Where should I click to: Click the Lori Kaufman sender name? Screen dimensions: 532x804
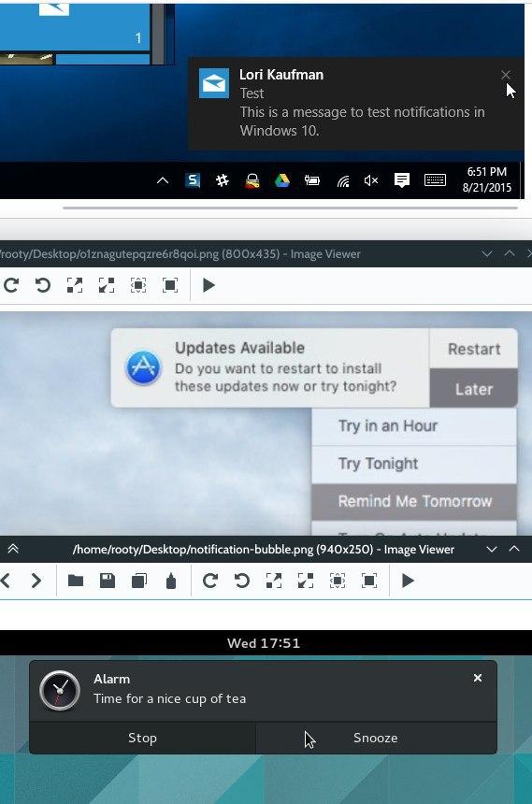[281, 75]
